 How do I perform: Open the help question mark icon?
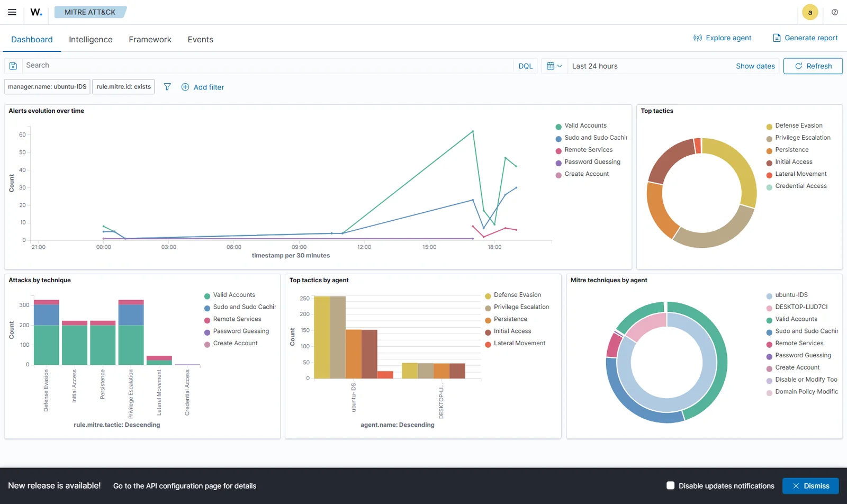click(835, 12)
